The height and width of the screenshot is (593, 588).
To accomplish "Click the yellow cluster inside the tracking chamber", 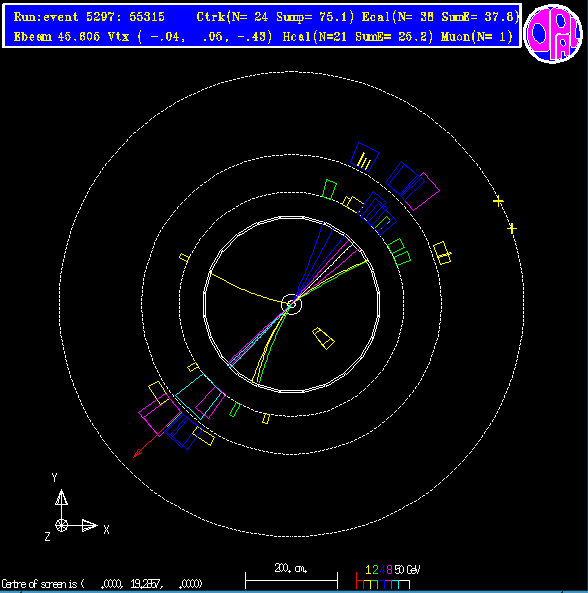I will 323,338.
